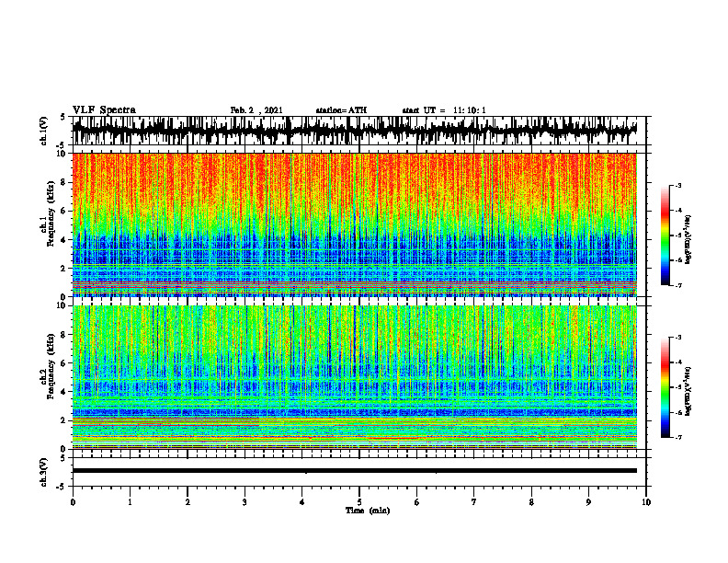Click time axis tick label "5"
728x563 pixels.
coord(359,502)
